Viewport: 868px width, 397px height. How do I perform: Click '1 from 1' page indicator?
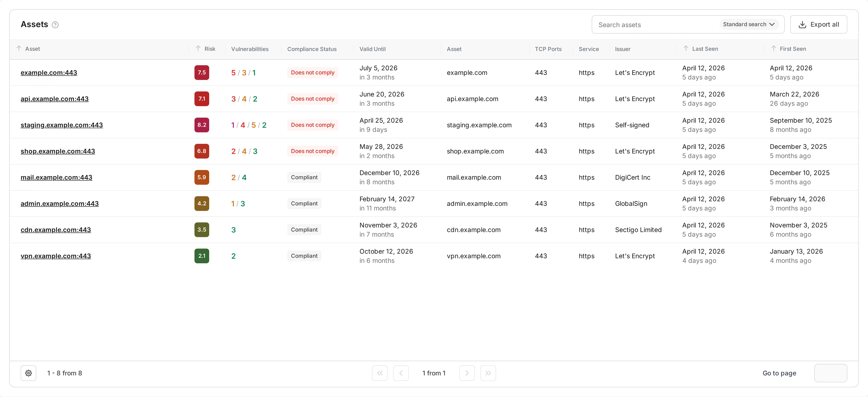434,373
